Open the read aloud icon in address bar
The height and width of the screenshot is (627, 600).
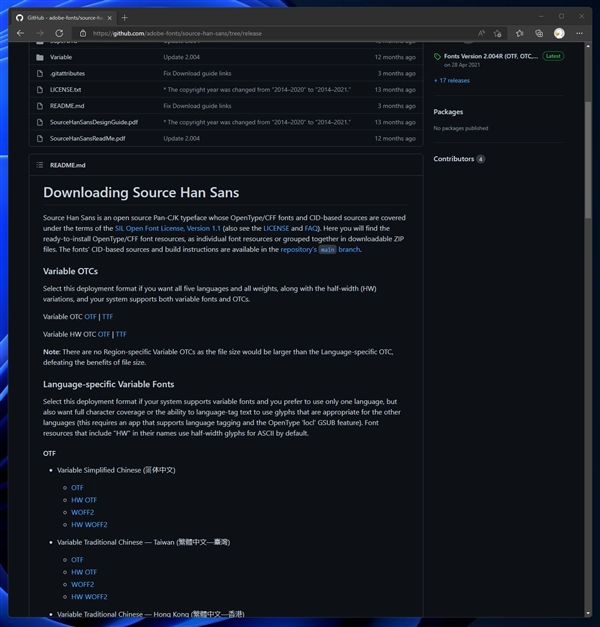(481, 33)
